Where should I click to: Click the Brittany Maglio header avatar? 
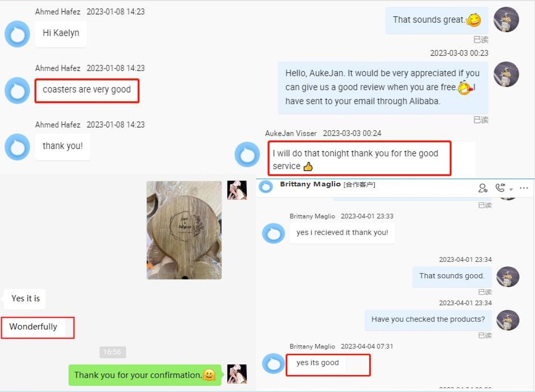coord(266,186)
